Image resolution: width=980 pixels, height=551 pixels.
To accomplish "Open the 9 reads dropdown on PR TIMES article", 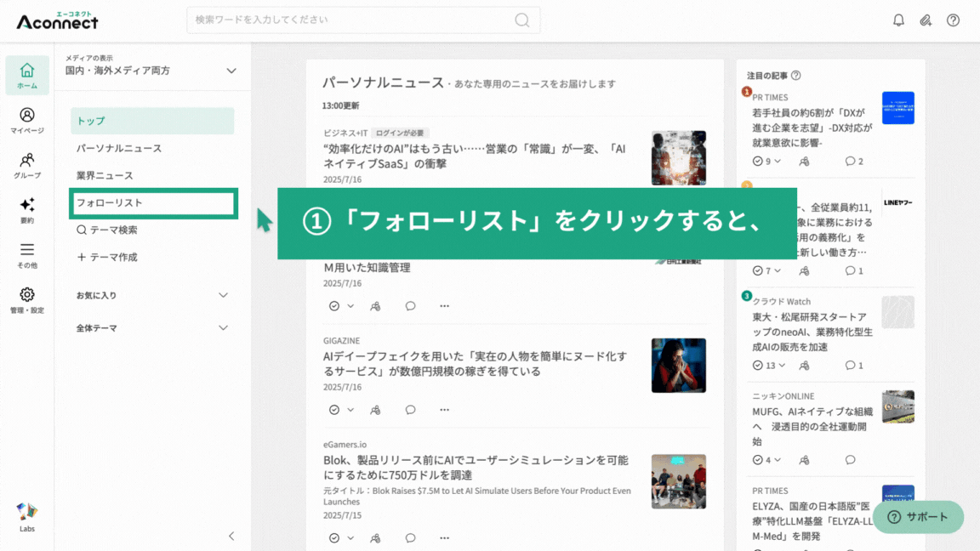I will click(x=778, y=162).
